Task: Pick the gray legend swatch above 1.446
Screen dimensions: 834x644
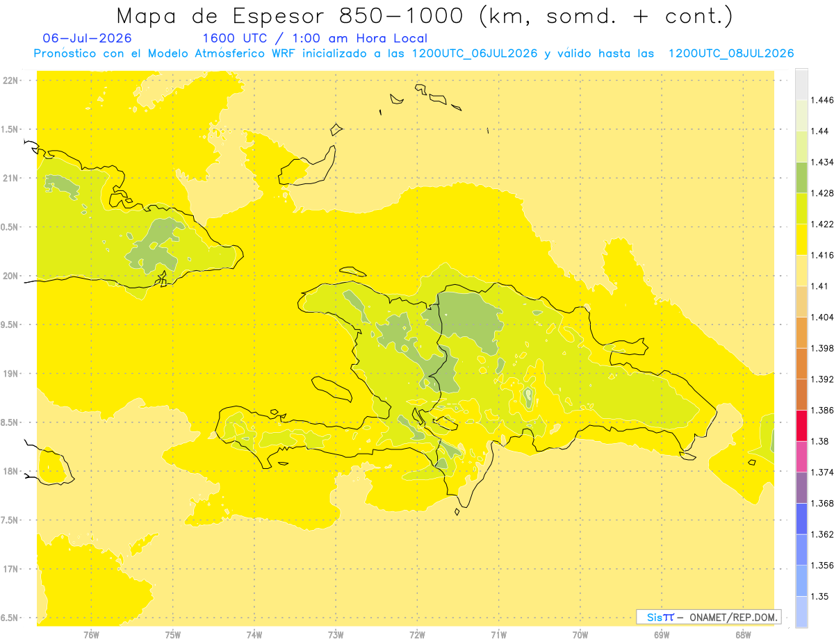Action: click(801, 84)
